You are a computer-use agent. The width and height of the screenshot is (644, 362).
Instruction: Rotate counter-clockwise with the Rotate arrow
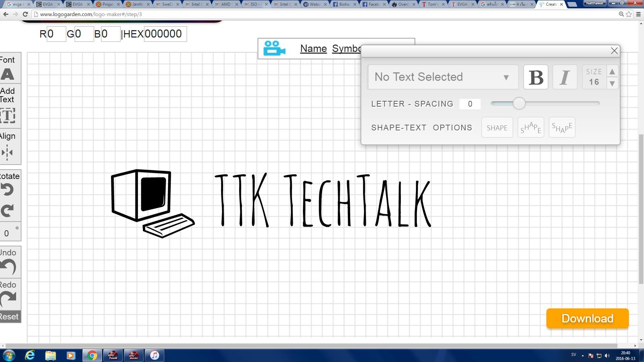click(x=7, y=190)
